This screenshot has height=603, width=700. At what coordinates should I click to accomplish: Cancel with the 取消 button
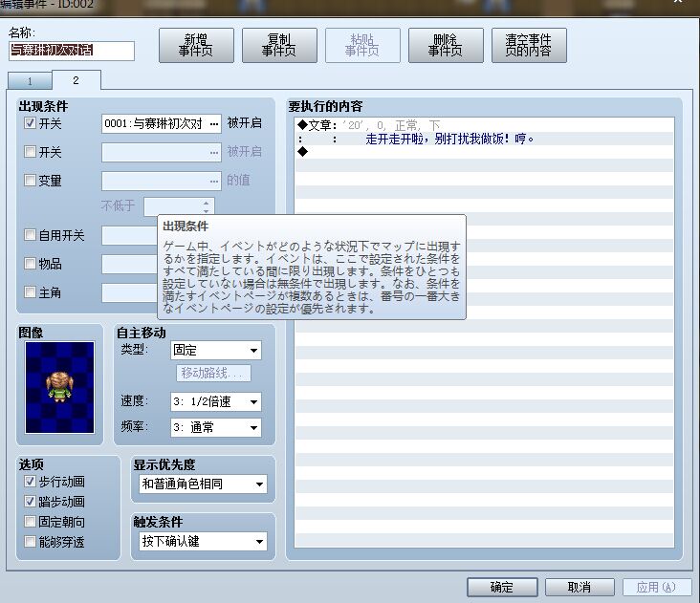[580, 587]
